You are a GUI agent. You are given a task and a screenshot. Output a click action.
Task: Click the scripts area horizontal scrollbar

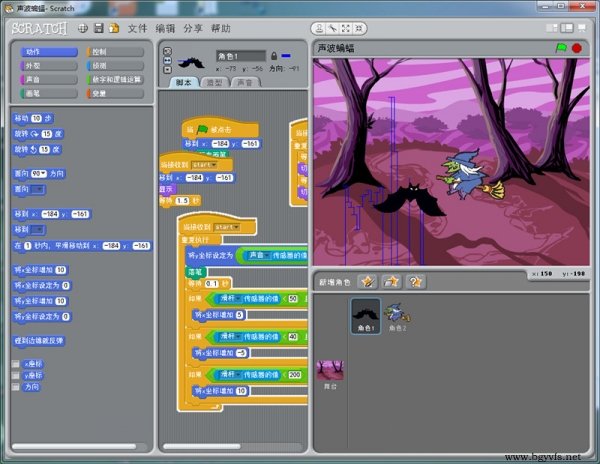202,446
